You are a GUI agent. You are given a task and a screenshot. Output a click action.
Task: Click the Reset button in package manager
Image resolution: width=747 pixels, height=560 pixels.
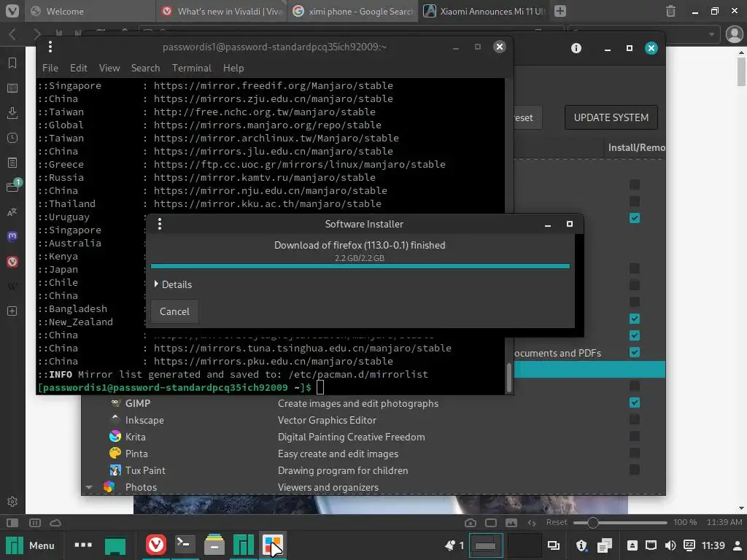pyautogui.click(x=527, y=117)
